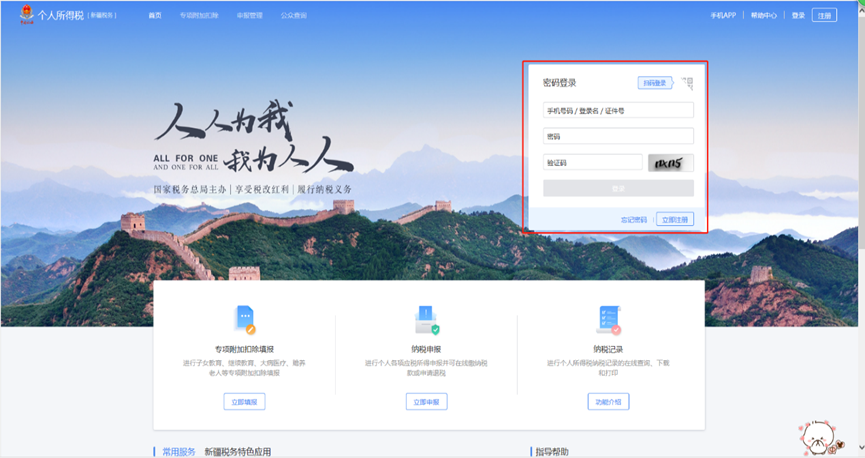Open 公众查询 in the navigation bar
865x458 pixels.
pos(294,16)
